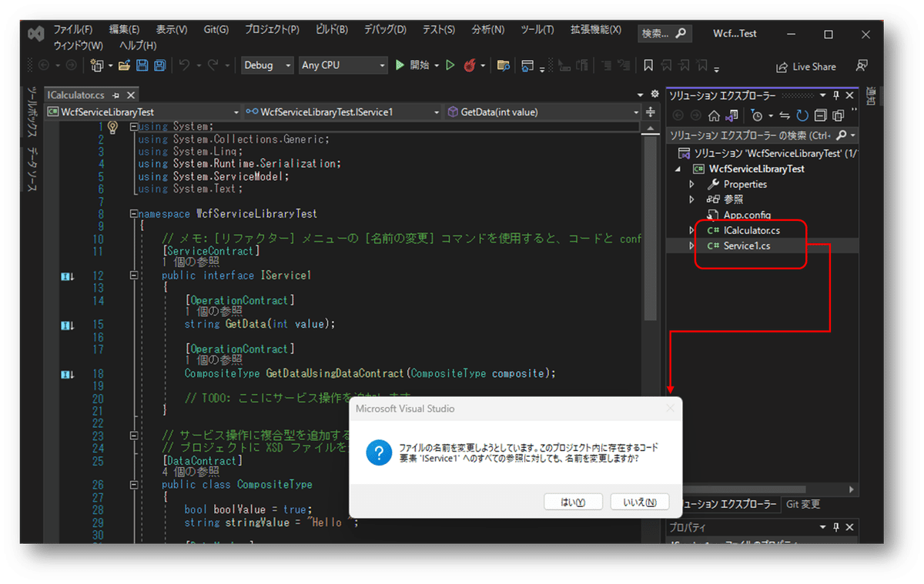
Task: Open the Git(G) menu
Action: tap(216, 30)
